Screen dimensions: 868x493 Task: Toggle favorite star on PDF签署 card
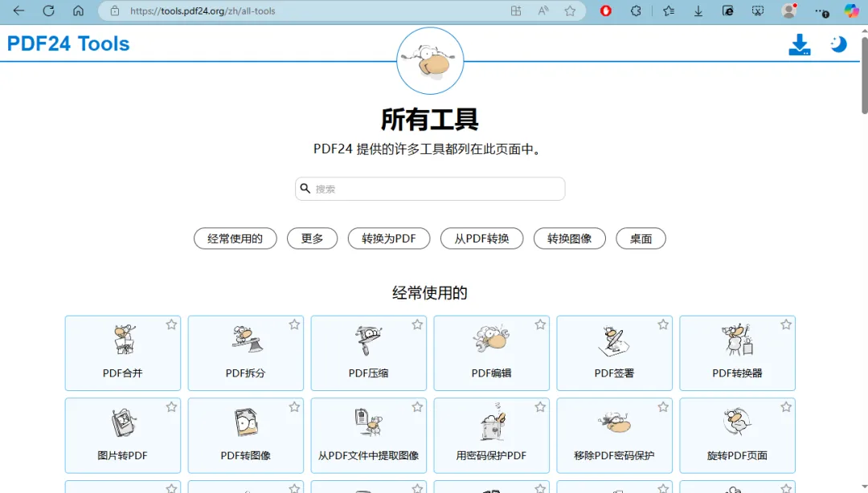pos(663,325)
